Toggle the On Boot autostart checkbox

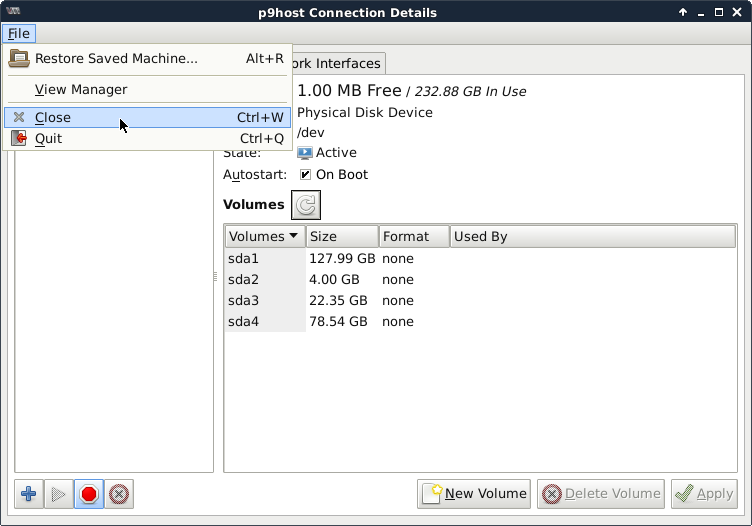pos(305,175)
